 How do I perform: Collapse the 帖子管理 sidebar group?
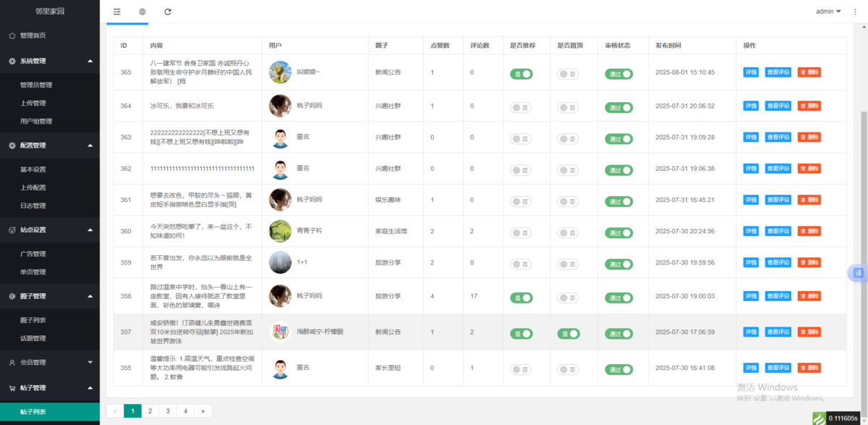(x=50, y=387)
